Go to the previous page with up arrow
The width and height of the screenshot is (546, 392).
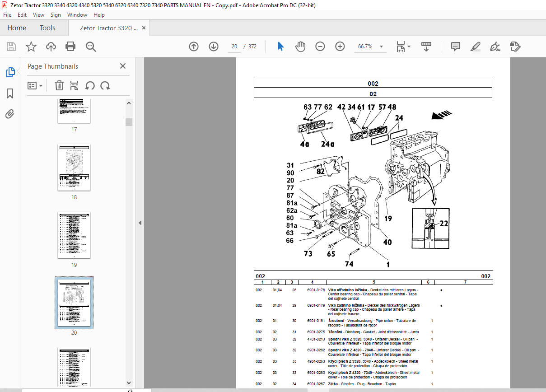click(x=194, y=47)
